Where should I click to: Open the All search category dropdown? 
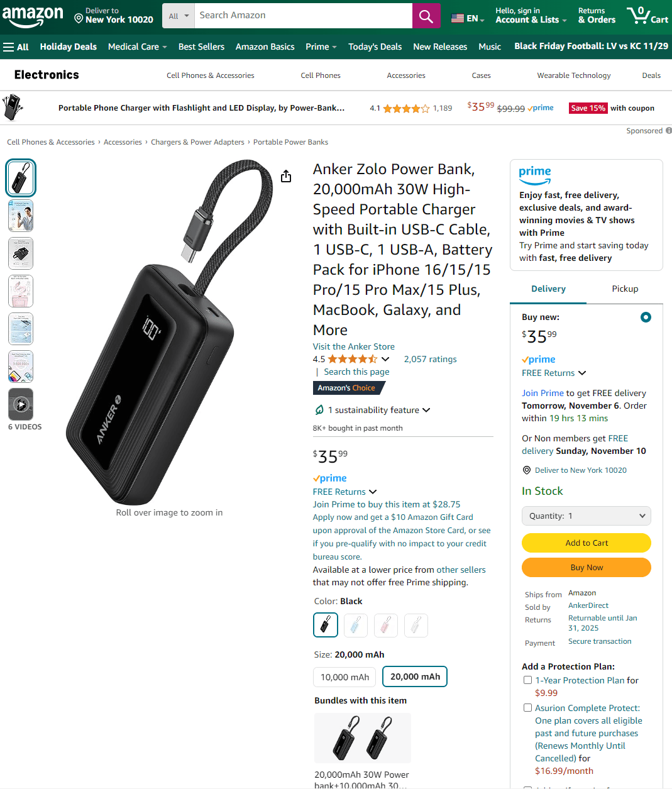[179, 16]
